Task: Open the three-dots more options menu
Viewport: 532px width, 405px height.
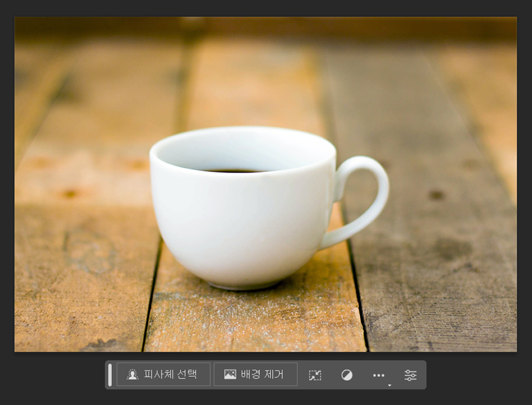Action: tap(378, 375)
